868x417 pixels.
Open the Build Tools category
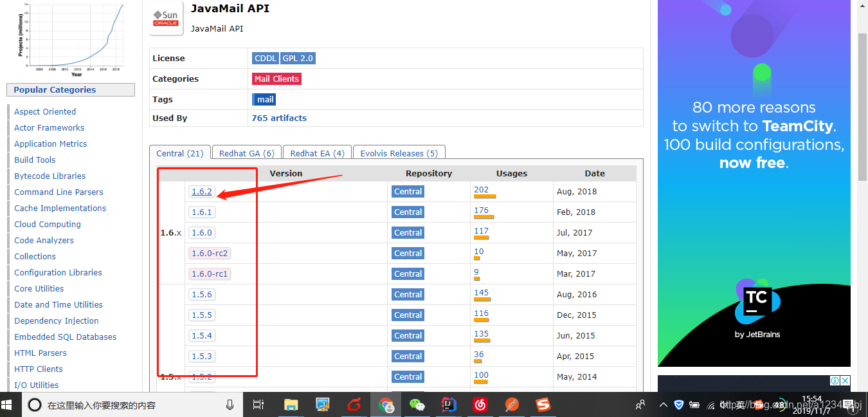(35, 160)
